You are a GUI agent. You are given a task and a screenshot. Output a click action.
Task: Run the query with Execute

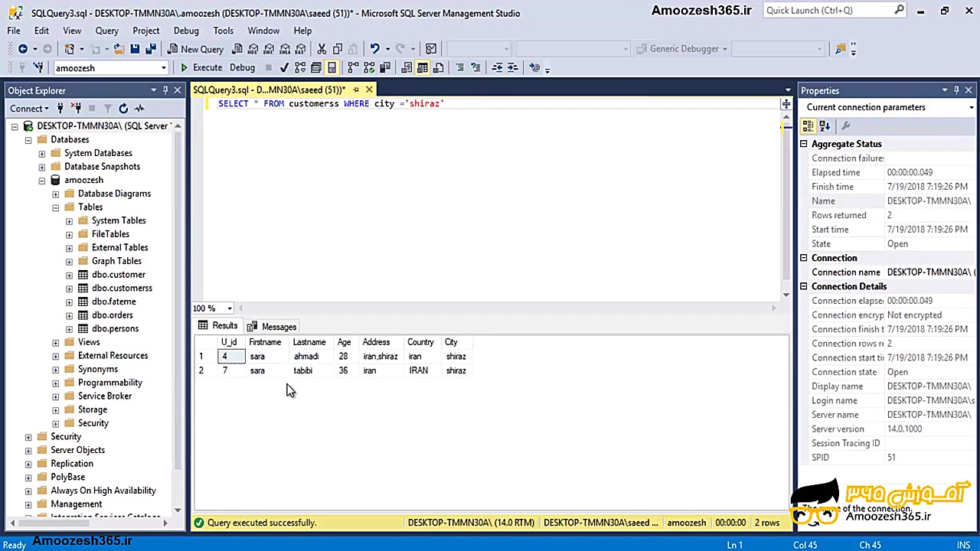pyautogui.click(x=201, y=67)
